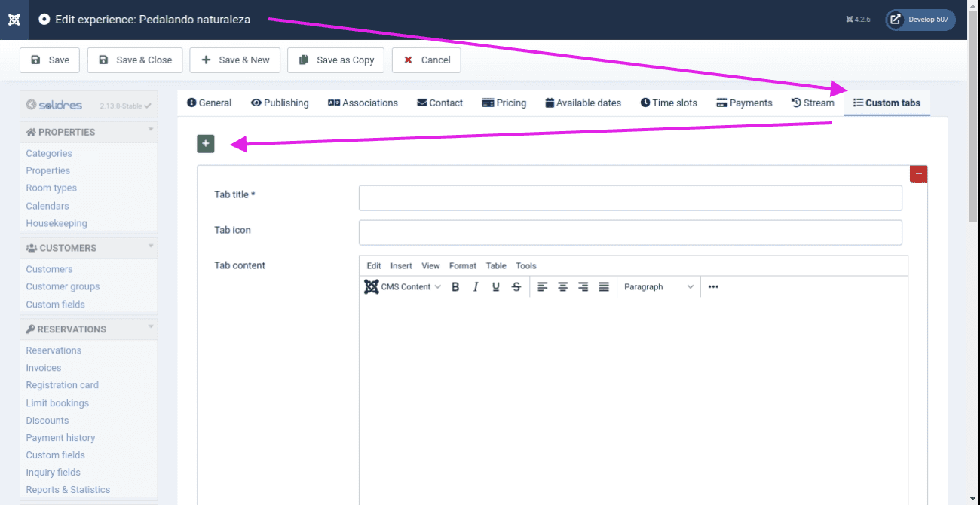980x505 pixels.
Task: Show more editor tools via ellipsis
Action: [713, 287]
